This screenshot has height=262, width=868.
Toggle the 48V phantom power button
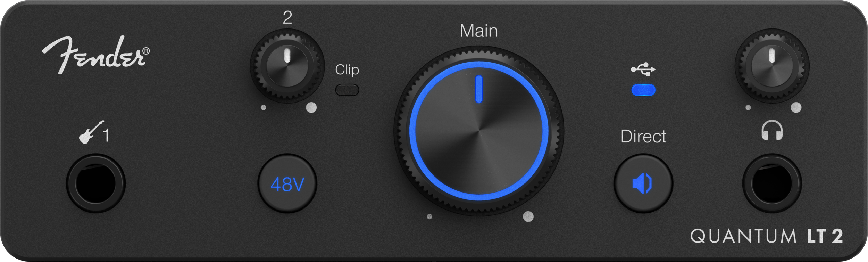287,183
